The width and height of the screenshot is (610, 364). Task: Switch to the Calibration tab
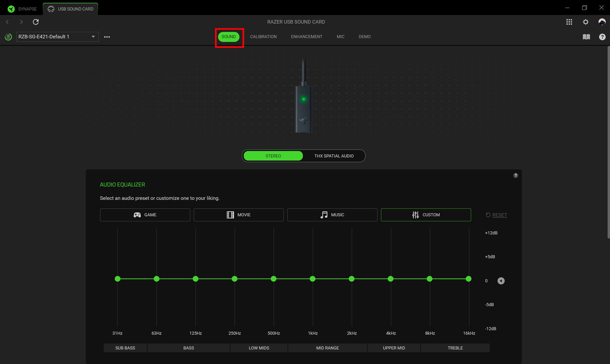coord(263,37)
